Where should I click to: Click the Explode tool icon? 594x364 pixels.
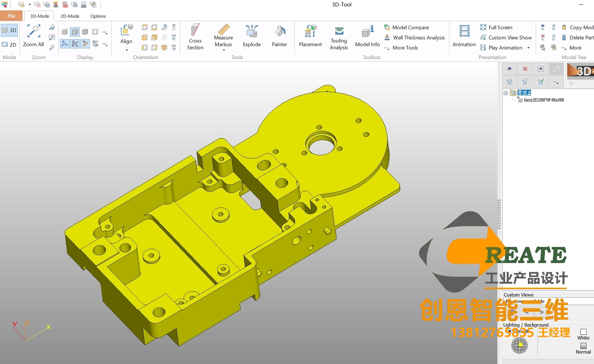click(251, 32)
